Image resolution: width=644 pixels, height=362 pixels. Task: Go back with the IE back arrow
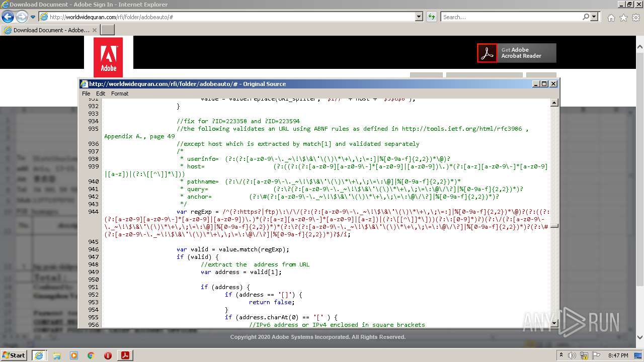[x=8, y=17]
